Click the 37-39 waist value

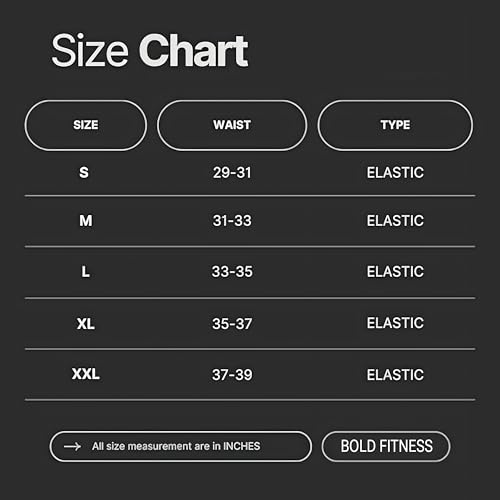click(x=232, y=375)
